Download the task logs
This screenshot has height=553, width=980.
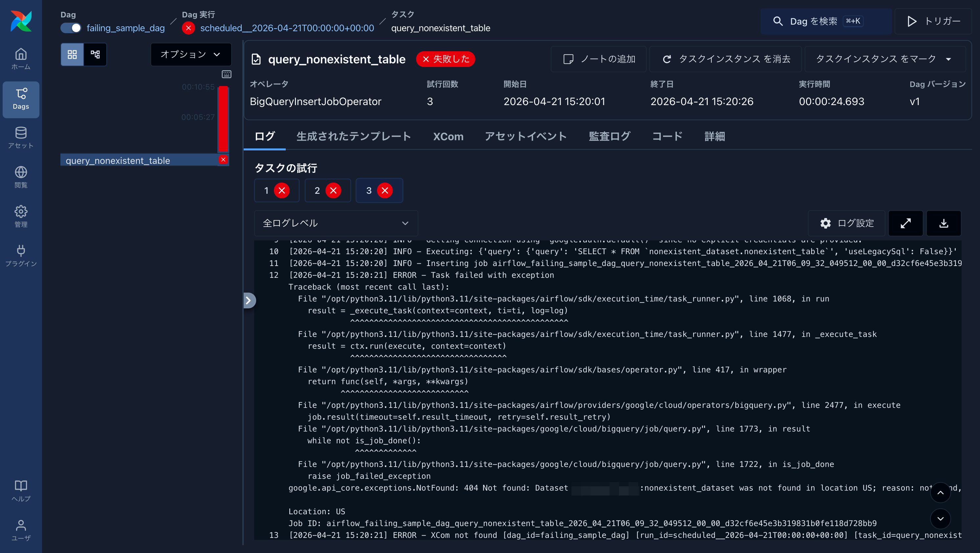pos(944,223)
